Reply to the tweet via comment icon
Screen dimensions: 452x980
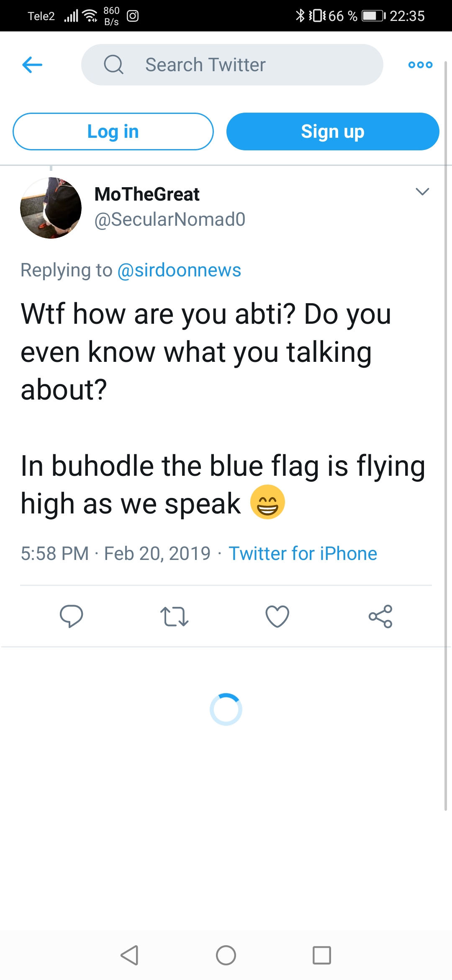(72, 616)
